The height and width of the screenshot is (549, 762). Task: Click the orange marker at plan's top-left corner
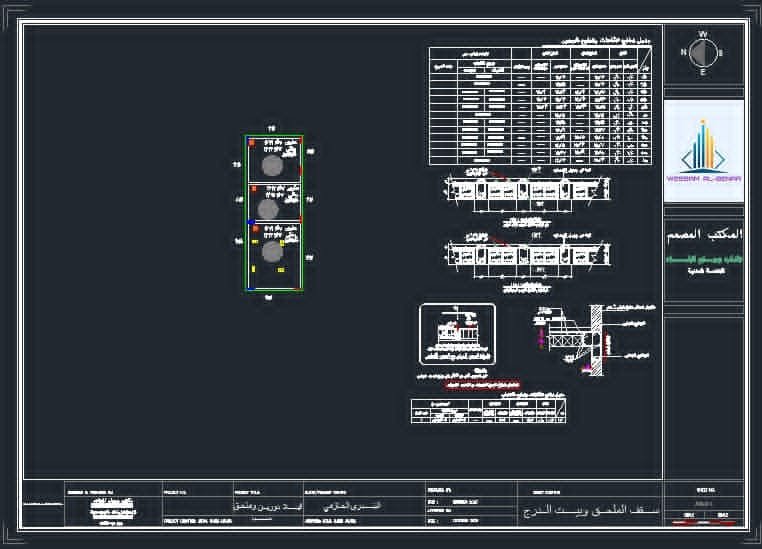click(x=252, y=142)
